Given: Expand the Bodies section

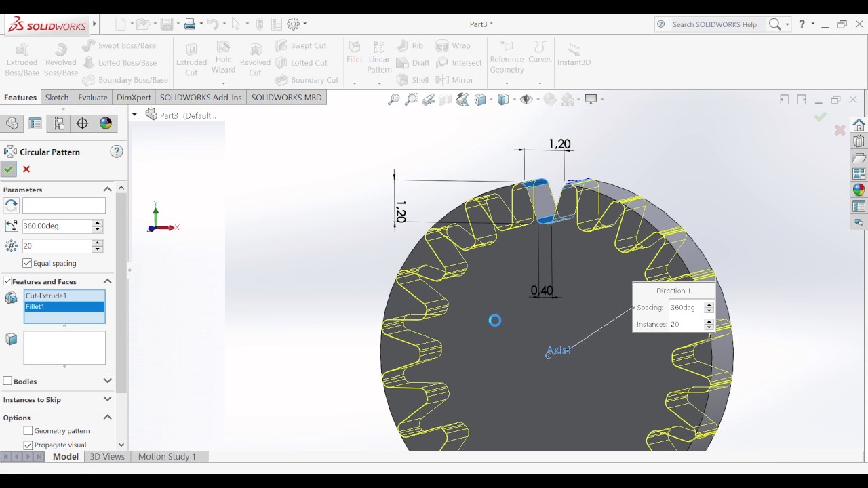Looking at the screenshot, I should [x=107, y=381].
